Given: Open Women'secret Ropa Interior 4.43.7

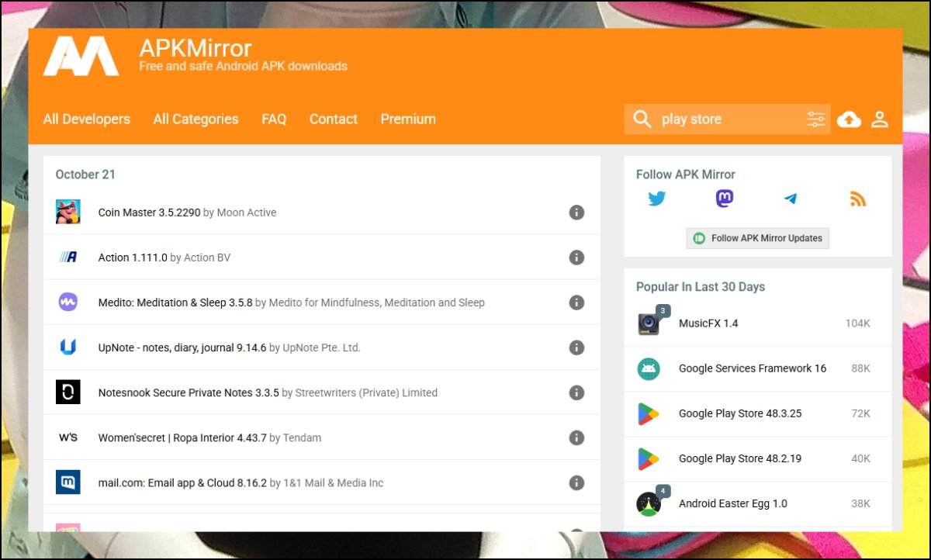Looking at the screenshot, I should coord(182,437).
